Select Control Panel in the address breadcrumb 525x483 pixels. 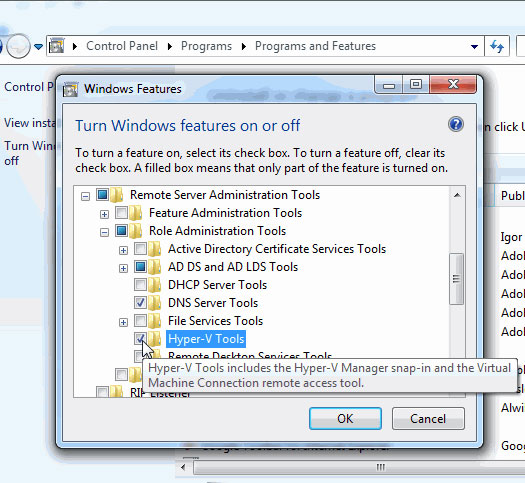coord(122,46)
